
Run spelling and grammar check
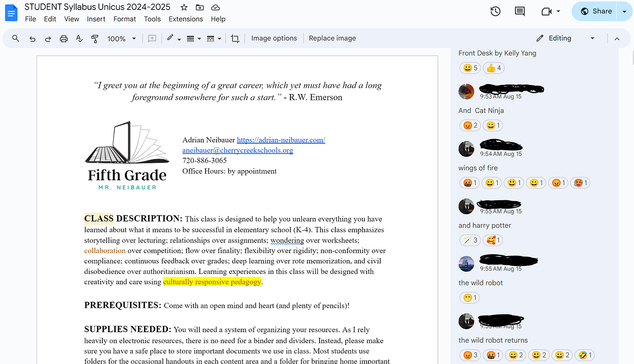click(x=79, y=38)
